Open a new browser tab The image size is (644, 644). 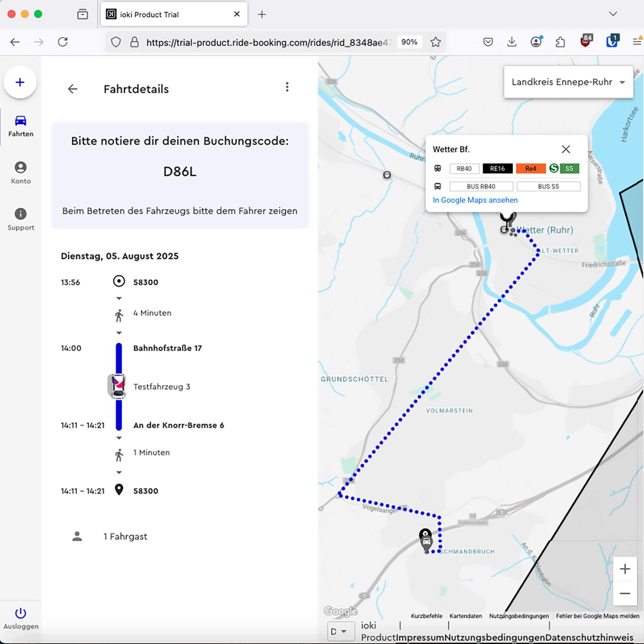pyautogui.click(x=262, y=14)
